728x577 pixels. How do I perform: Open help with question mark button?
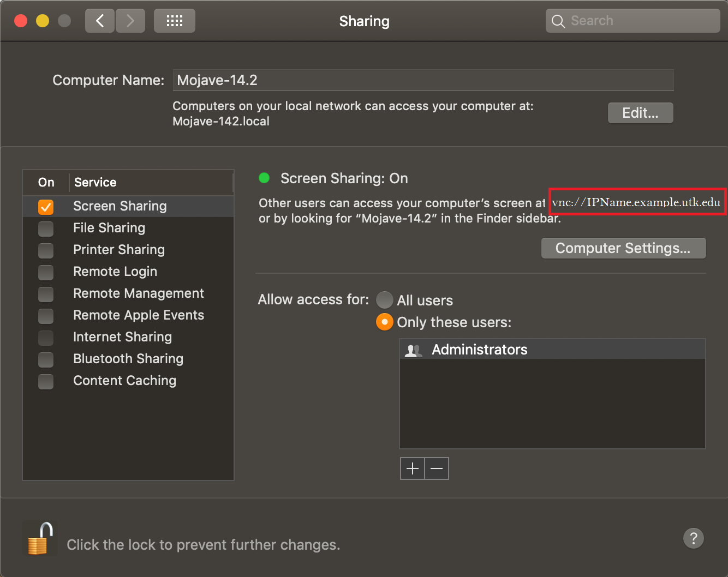click(x=693, y=538)
